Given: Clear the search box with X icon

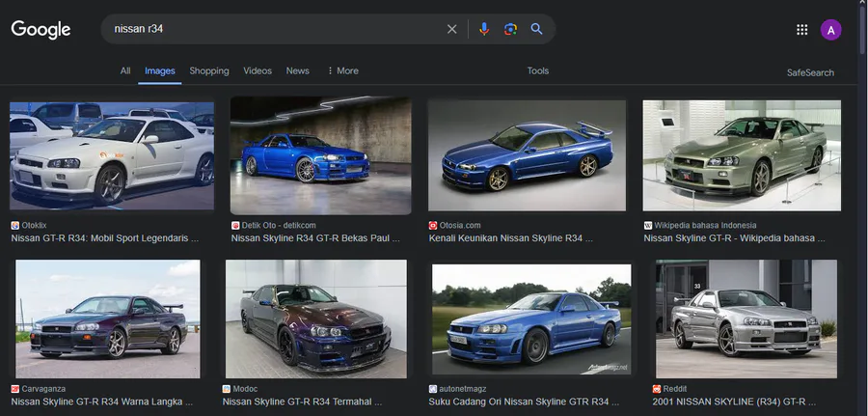Looking at the screenshot, I should pyautogui.click(x=452, y=29).
